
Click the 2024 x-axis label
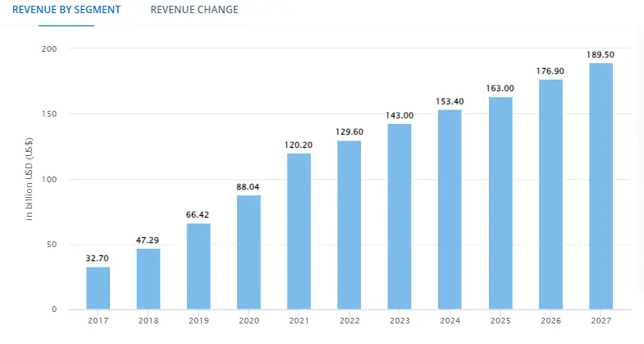pos(450,320)
